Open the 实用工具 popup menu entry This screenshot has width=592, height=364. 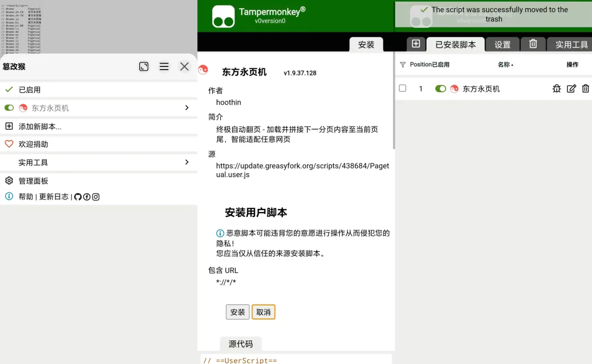pos(99,162)
